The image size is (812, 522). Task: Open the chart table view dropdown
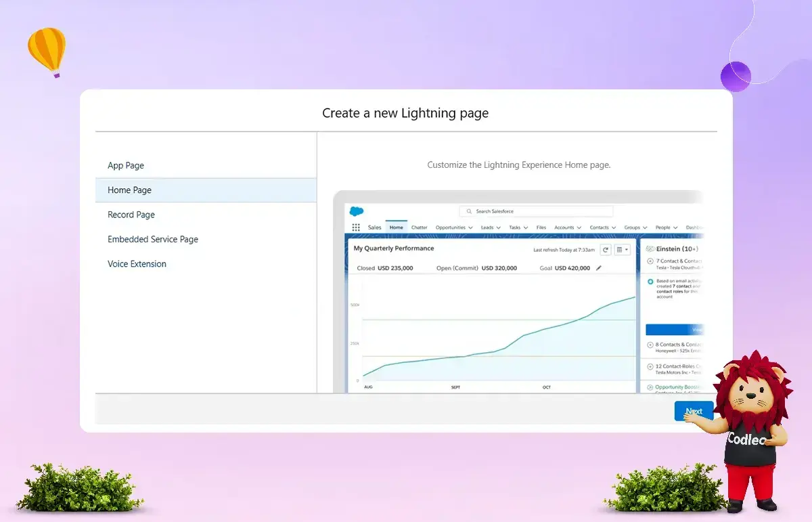click(623, 250)
